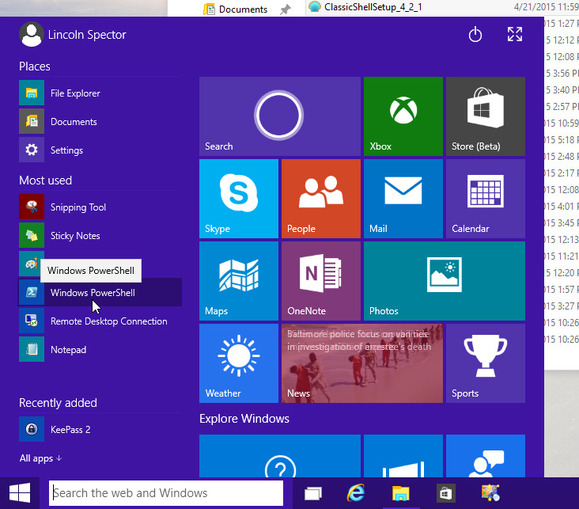Expand Start menu to full screen
579x509 pixels.
tap(515, 34)
